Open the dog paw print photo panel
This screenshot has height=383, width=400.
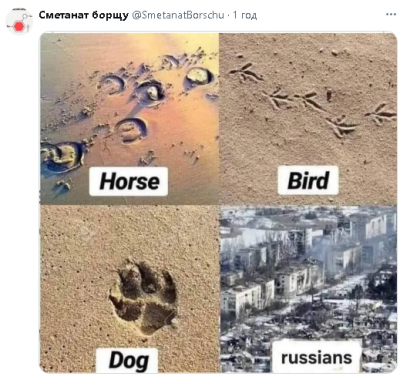coord(129,289)
